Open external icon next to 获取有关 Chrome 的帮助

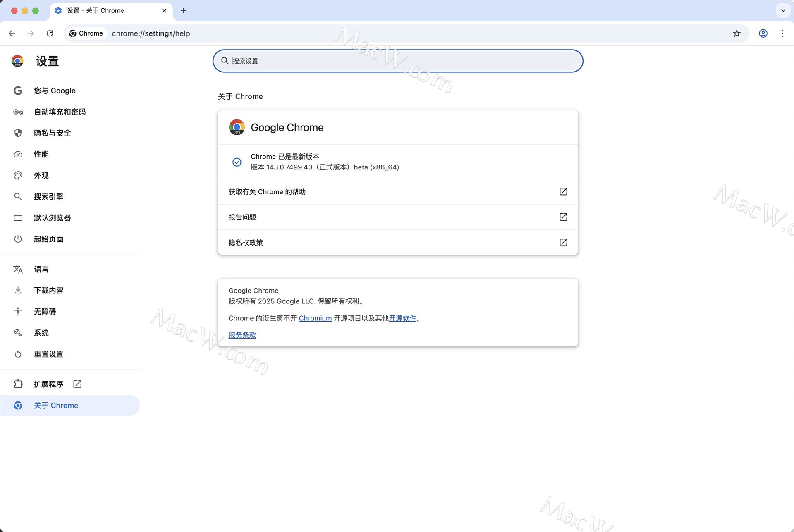pos(563,191)
